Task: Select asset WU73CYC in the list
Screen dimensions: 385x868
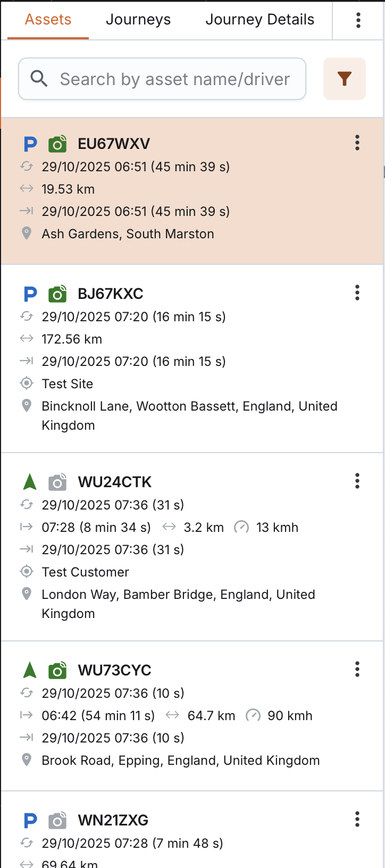Action: (115, 670)
